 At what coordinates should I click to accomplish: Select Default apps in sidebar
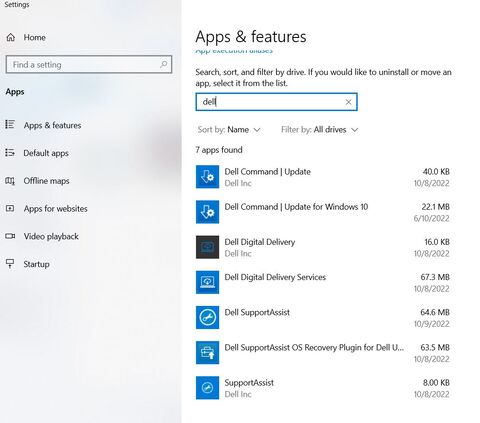[46, 153]
